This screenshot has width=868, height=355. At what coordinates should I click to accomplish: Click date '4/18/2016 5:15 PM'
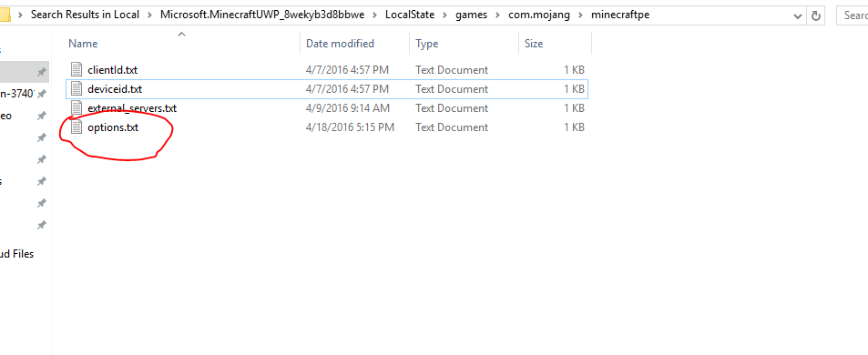click(x=350, y=127)
